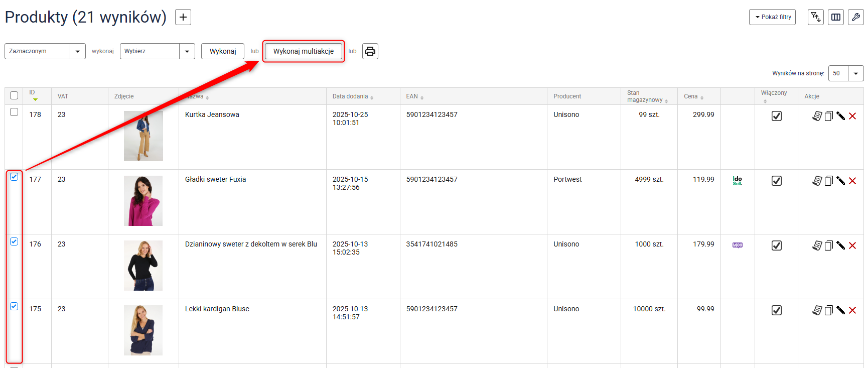Screen dimensions: 868x368
Task: Open the wrench settings icon
Action: coord(856,17)
